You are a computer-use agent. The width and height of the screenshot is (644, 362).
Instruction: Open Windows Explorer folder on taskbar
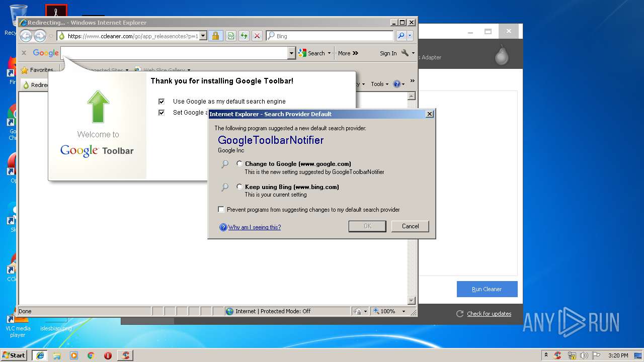coord(57,355)
